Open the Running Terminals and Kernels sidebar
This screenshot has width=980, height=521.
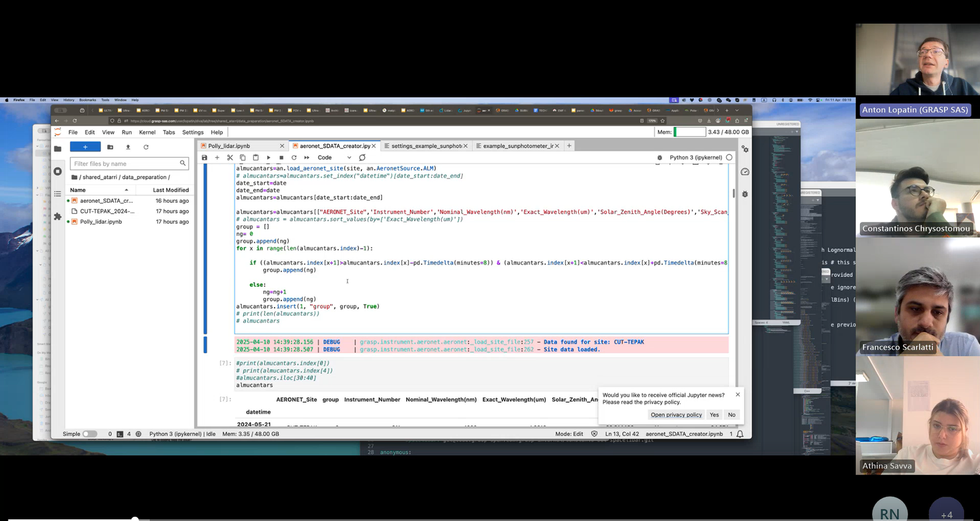tap(58, 172)
